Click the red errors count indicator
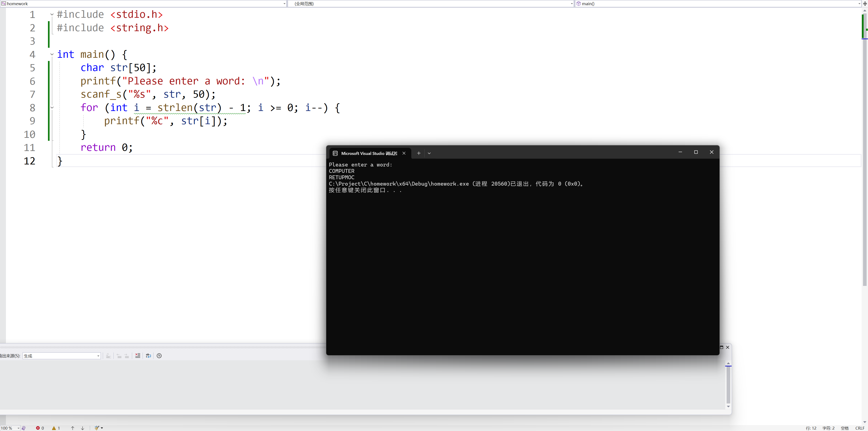 [x=40, y=428]
